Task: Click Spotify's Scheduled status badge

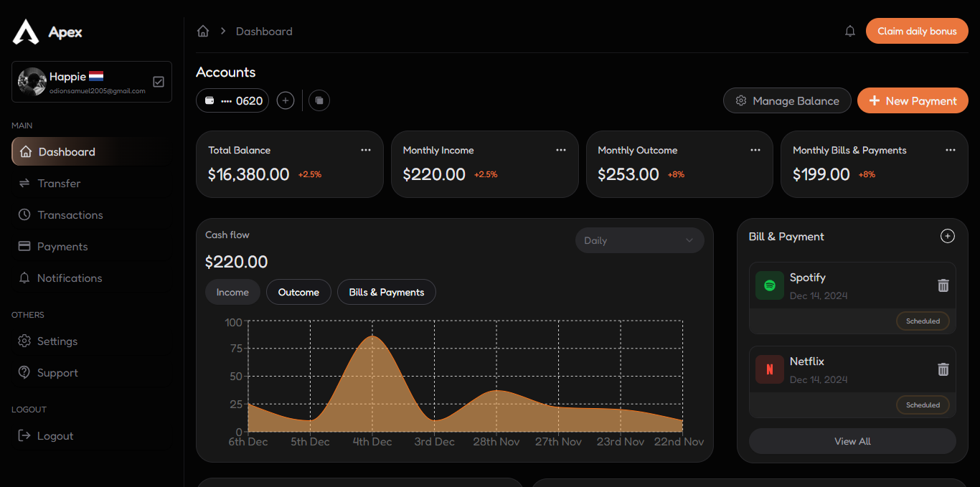Action: pyautogui.click(x=923, y=321)
